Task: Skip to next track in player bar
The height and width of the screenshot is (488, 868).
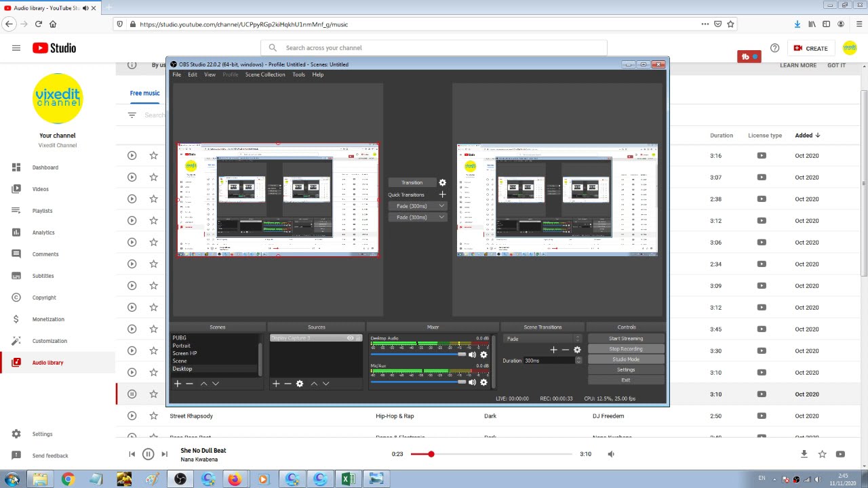Action: point(164,454)
